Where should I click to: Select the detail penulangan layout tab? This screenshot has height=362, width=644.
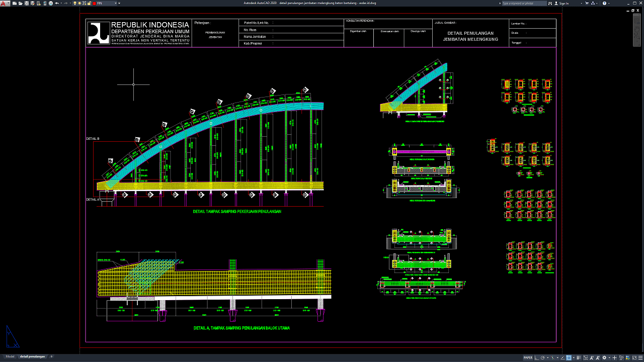point(32,356)
